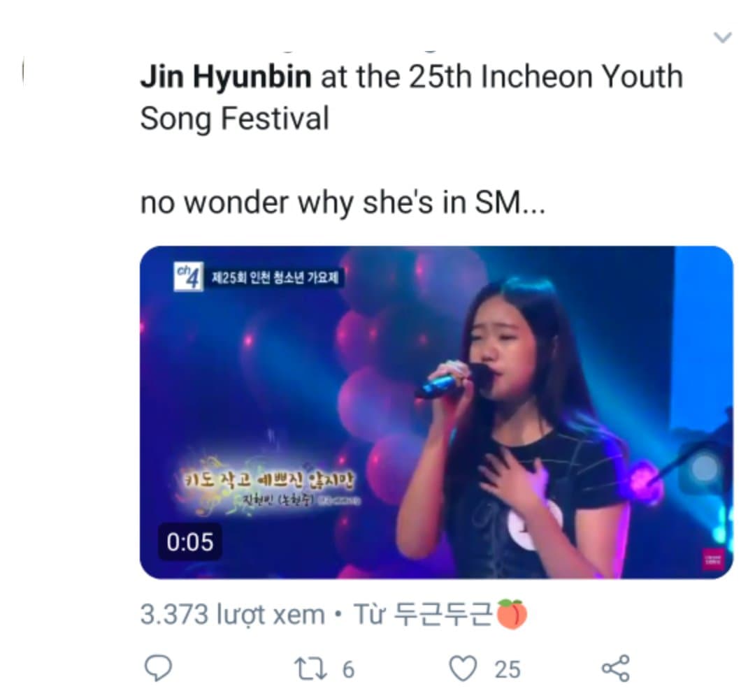
Task: Click the 3.373 lượt xem view count
Action: pyautogui.click(x=233, y=615)
